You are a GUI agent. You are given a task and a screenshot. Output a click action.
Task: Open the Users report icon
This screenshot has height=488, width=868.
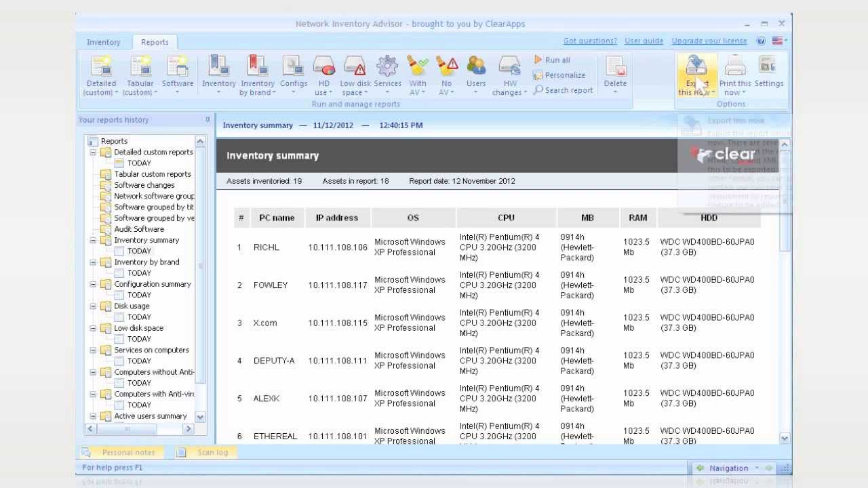click(476, 66)
